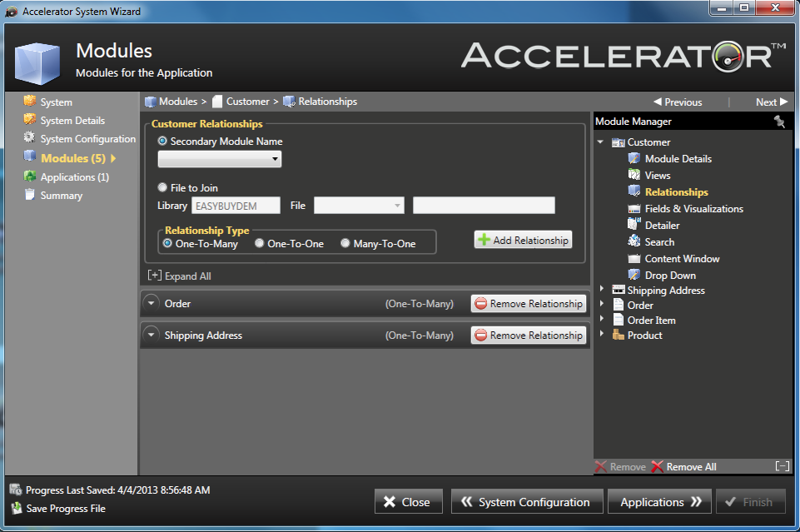
Task: Click the Save Progress File disk icon
Action: pos(17,508)
